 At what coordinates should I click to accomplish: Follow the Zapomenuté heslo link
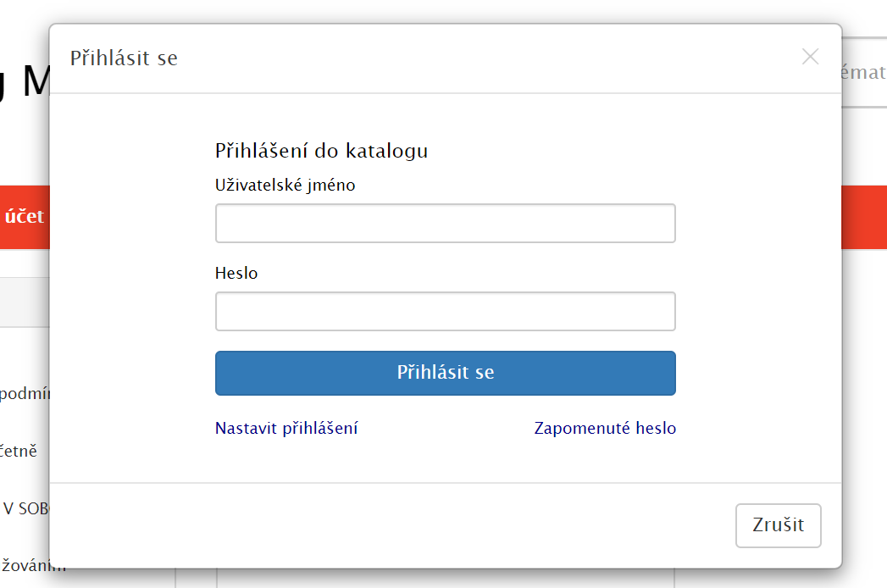coord(605,428)
